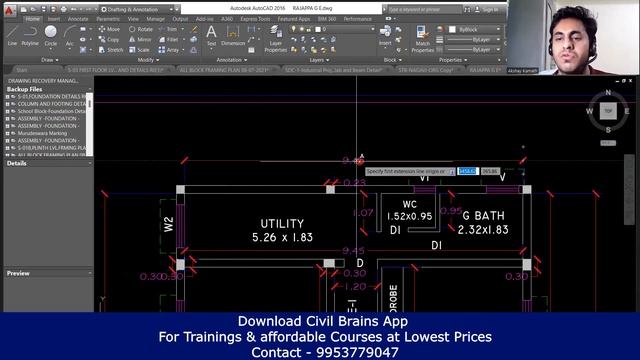Select the Dimension tool
Screen dimensions: 640x360
pos(233,35)
